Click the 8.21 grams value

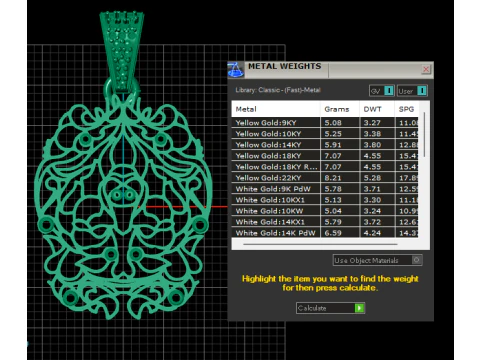333,178
